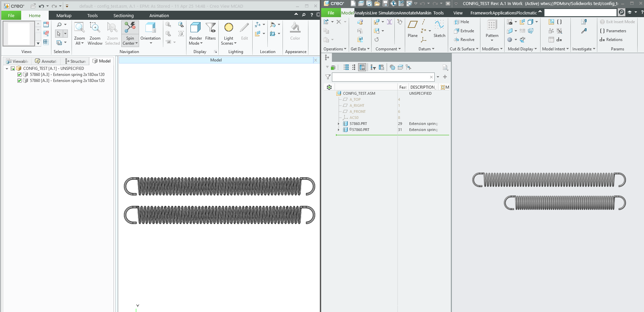Screen dimensions: 644x312
Task: Click the Plane datum icon in Creo
Action: pos(413,25)
